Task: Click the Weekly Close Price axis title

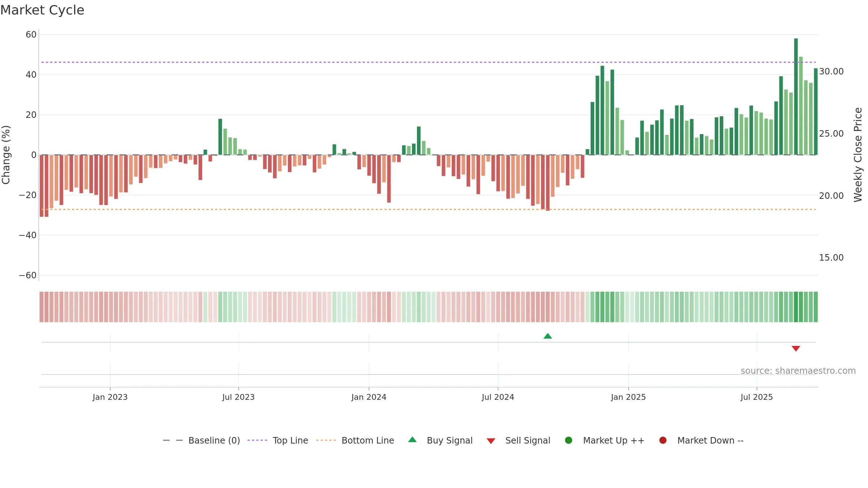Action: 858,155
